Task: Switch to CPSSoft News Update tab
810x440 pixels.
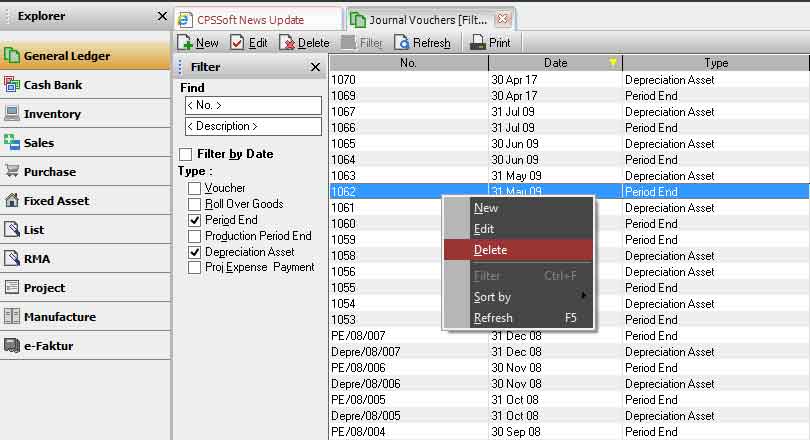Action: [x=250, y=19]
